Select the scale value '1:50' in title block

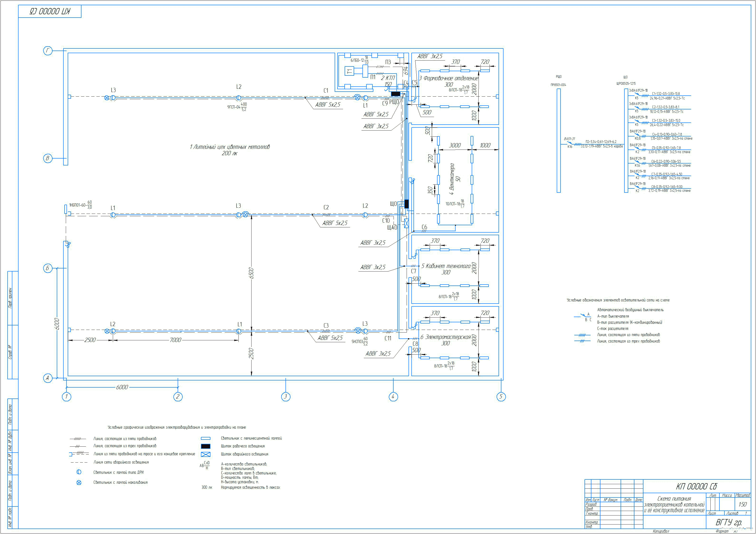pyautogui.click(x=742, y=504)
